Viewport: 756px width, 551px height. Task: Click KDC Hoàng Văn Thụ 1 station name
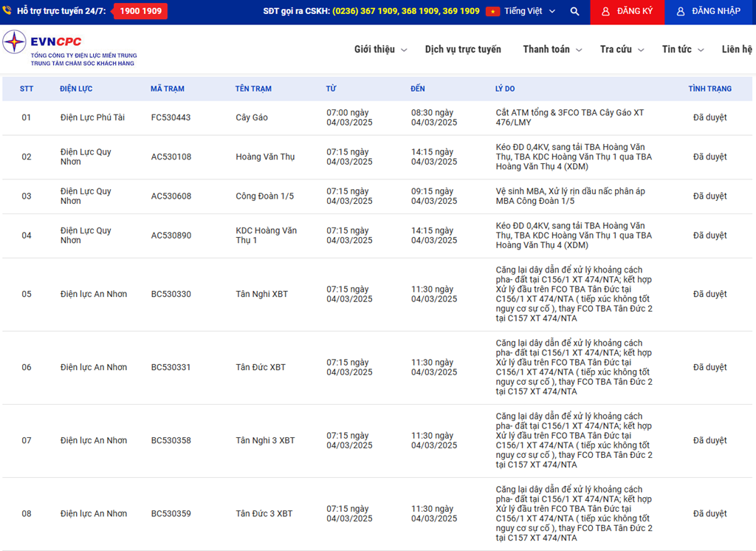266,236
